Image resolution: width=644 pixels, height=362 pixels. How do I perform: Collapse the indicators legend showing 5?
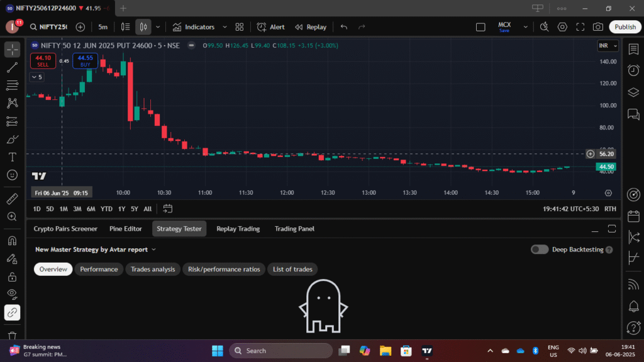pyautogui.click(x=37, y=77)
